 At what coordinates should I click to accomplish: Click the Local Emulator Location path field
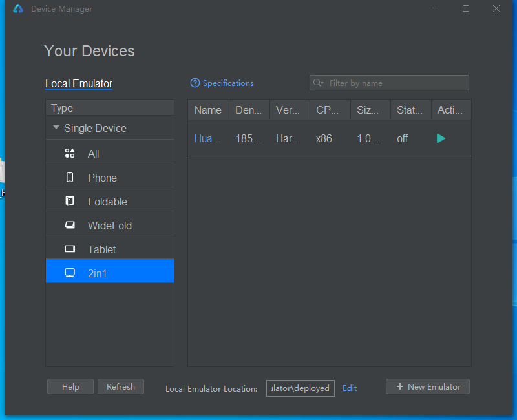(301, 388)
